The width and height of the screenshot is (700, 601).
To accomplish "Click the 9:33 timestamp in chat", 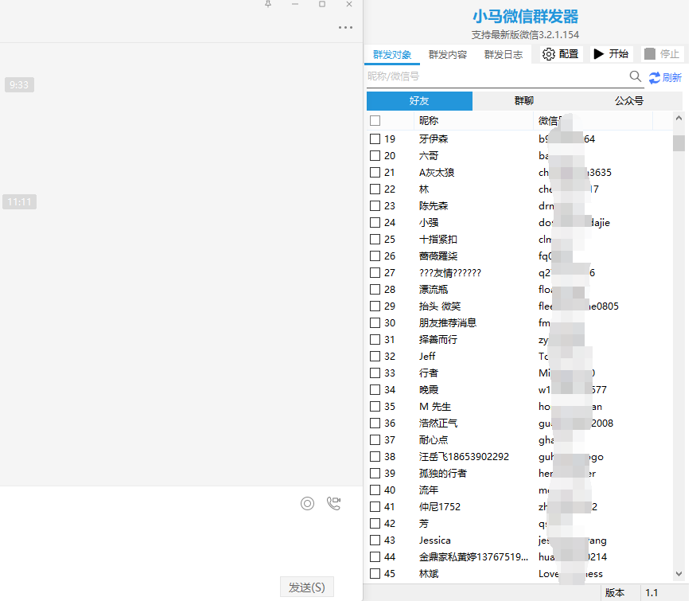I will coord(19,85).
